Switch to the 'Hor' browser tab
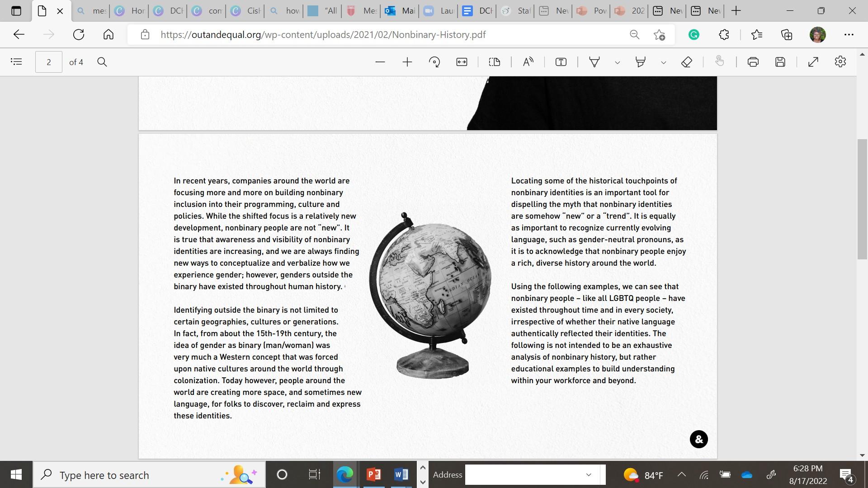 pos(130,11)
